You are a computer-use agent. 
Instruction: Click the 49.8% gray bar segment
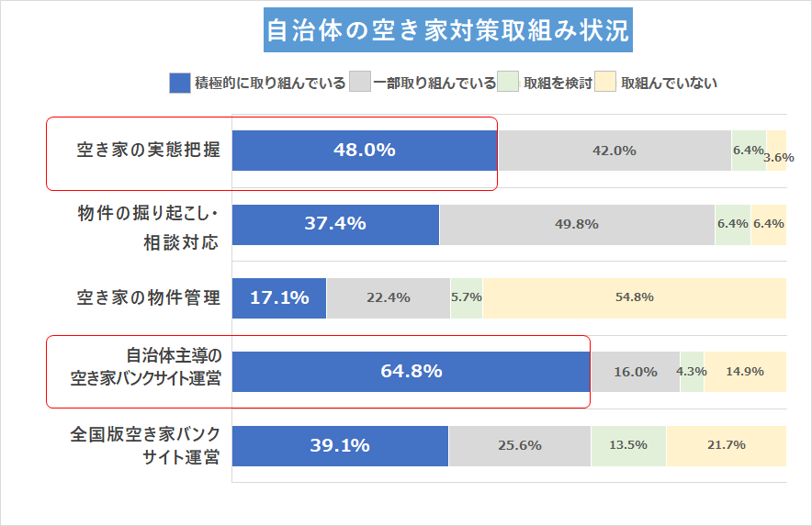tap(577, 224)
